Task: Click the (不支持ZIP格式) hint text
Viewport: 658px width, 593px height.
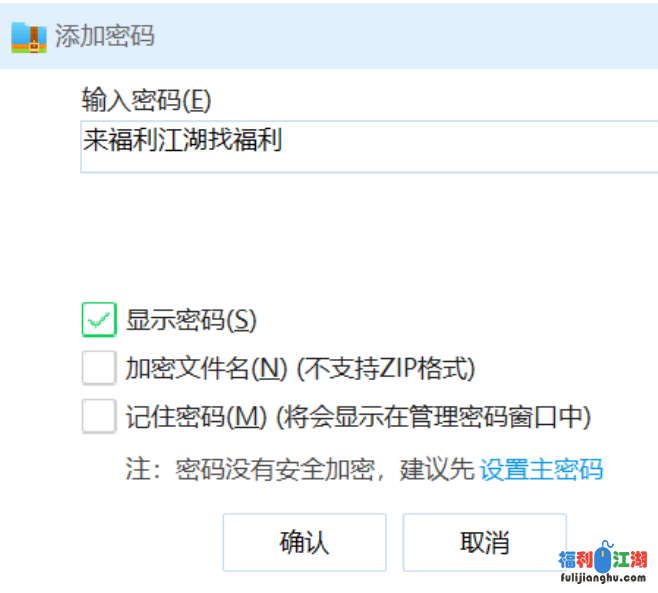Action: point(383,368)
